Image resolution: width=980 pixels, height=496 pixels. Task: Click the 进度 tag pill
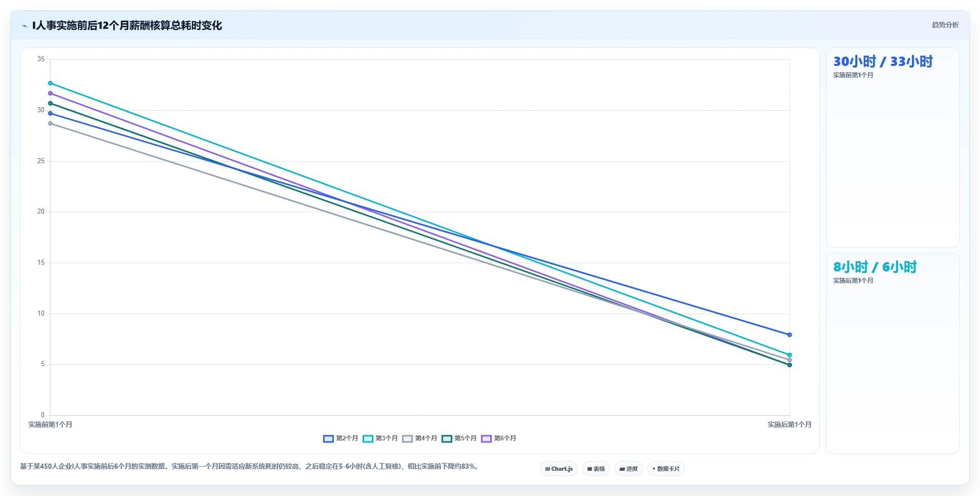tap(628, 469)
